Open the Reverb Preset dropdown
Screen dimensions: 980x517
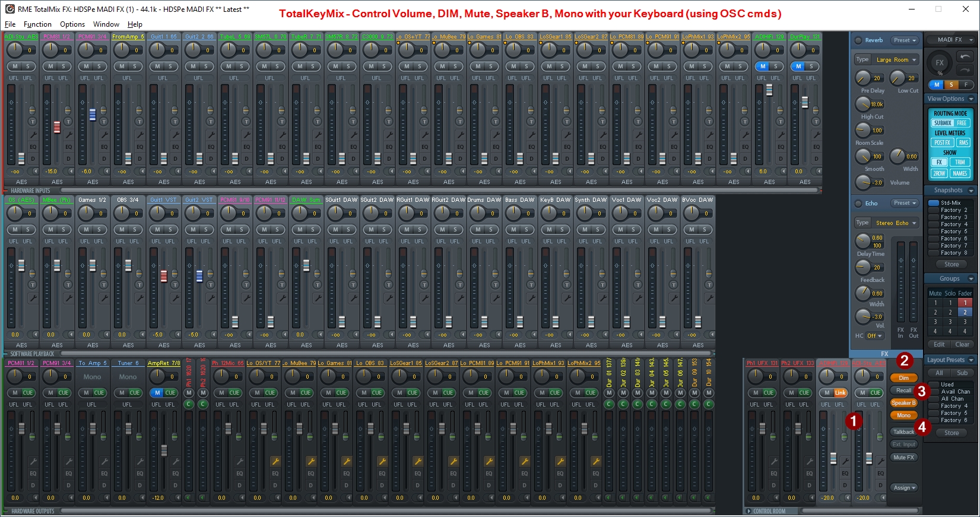[905, 40]
